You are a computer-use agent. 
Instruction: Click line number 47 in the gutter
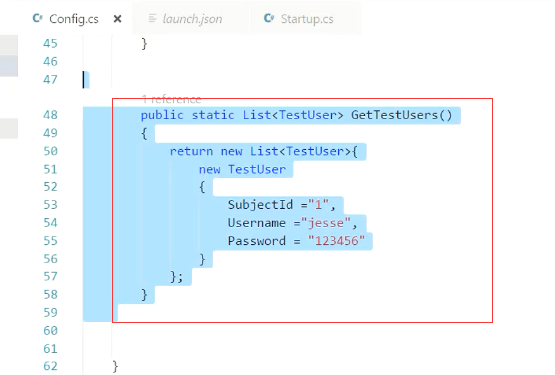click(x=50, y=79)
